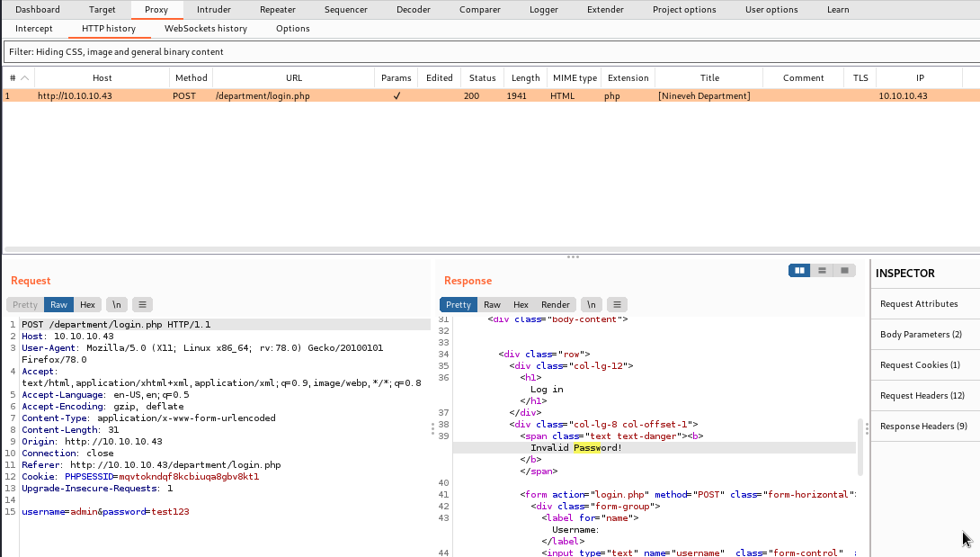Open Request panel hamburger options menu
The image size is (980, 557).
[143, 305]
